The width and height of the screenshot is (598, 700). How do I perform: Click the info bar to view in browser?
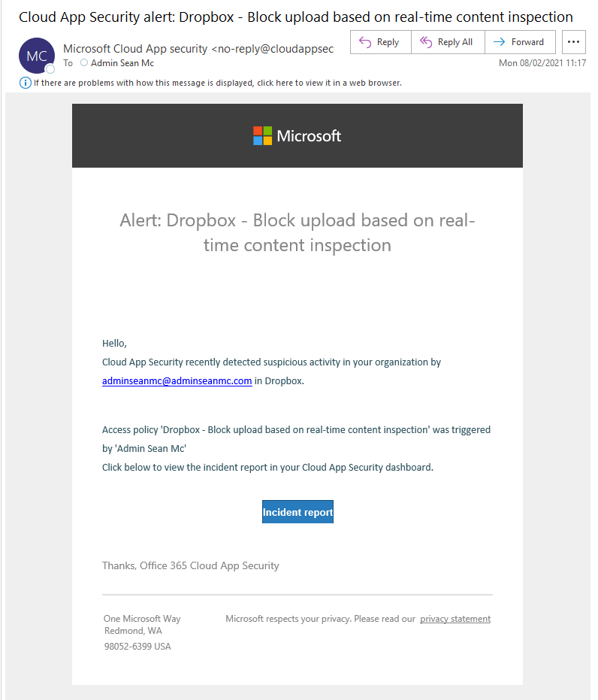218,83
